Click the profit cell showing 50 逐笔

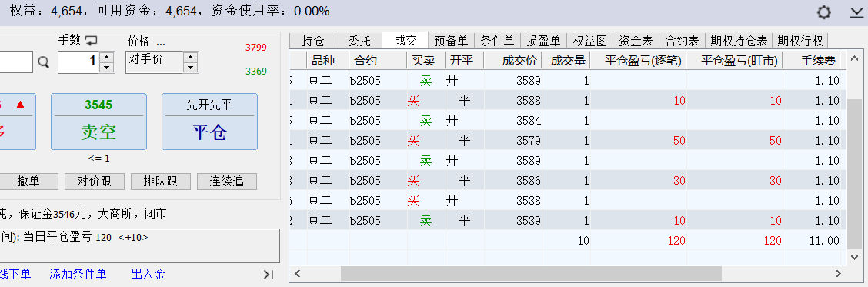coord(679,140)
